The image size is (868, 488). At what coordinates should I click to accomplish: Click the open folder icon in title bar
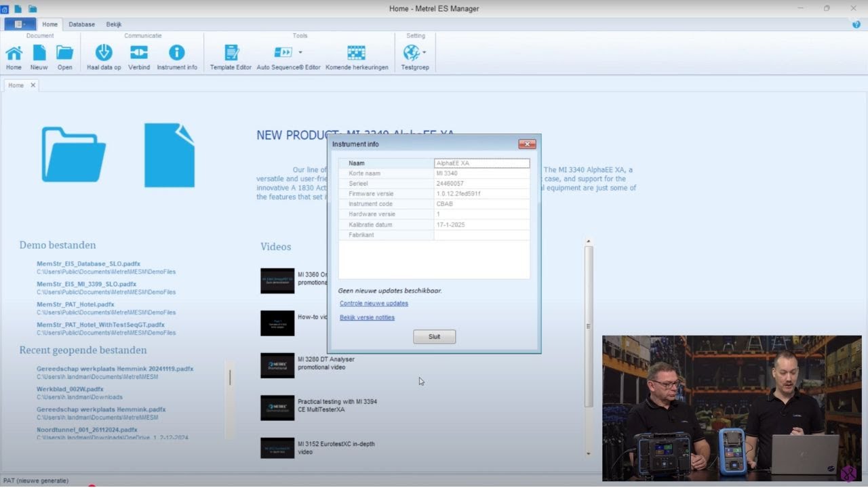(x=33, y=9)
